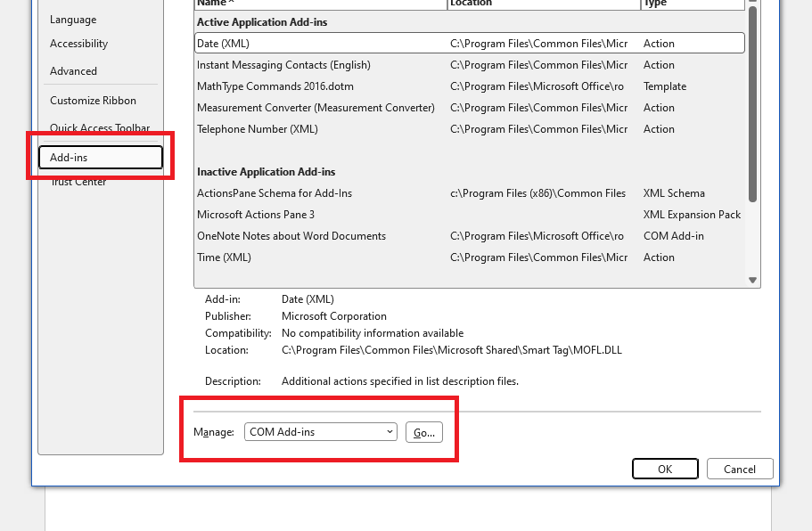The height and width of the screenshot is (531, 812).
Task: Go to the Advanced options category
Action: pos(73,71)
